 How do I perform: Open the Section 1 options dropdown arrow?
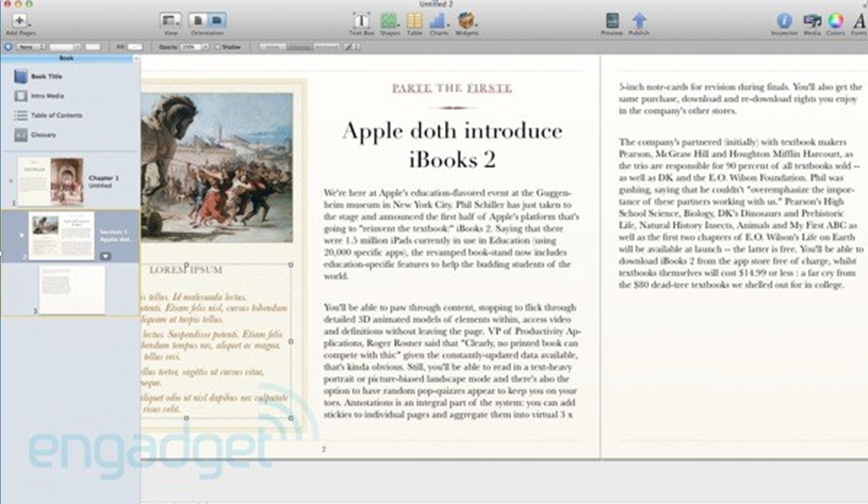point(105,256)
